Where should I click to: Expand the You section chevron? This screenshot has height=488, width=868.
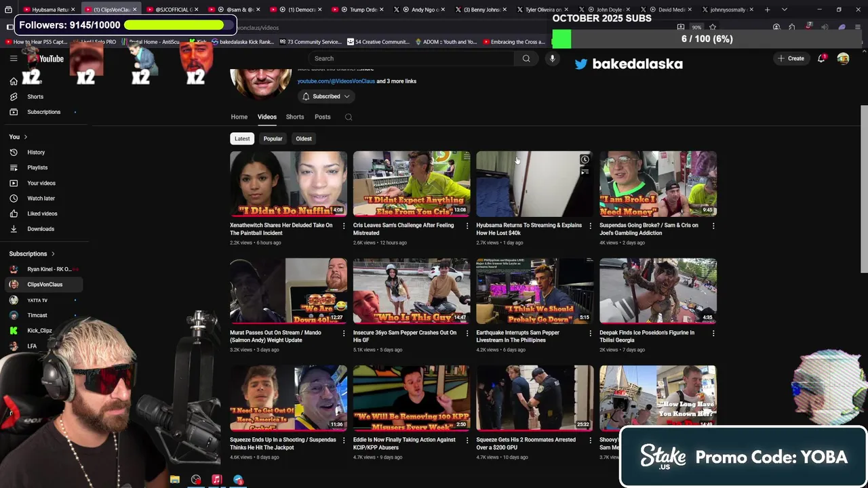[26, 137]
